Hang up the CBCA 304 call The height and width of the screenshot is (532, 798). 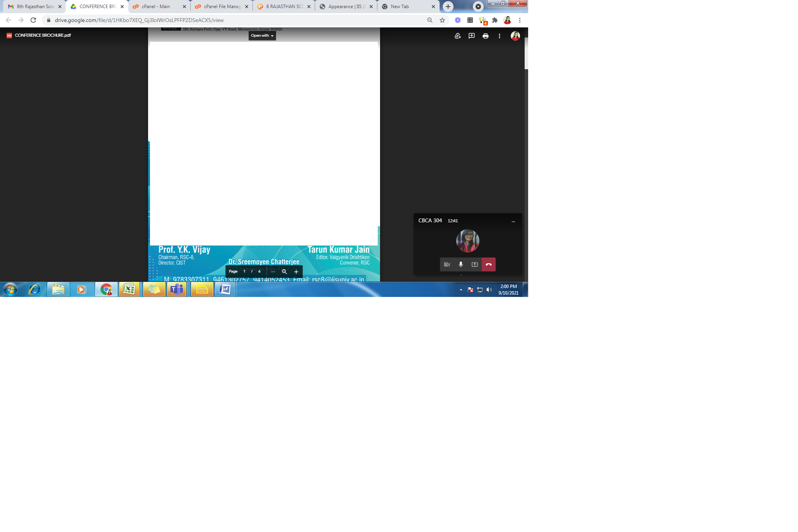tap(488, 264)
